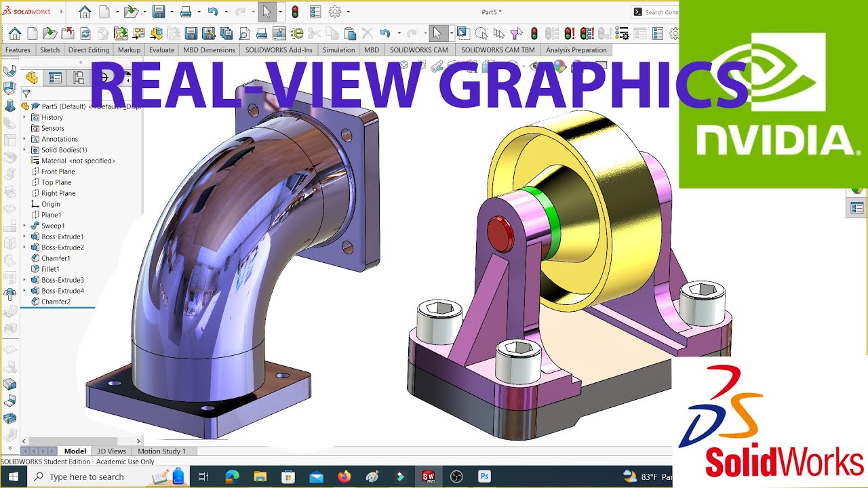
Task: Click the Box selection icon
Action: [x=462, y=33]
